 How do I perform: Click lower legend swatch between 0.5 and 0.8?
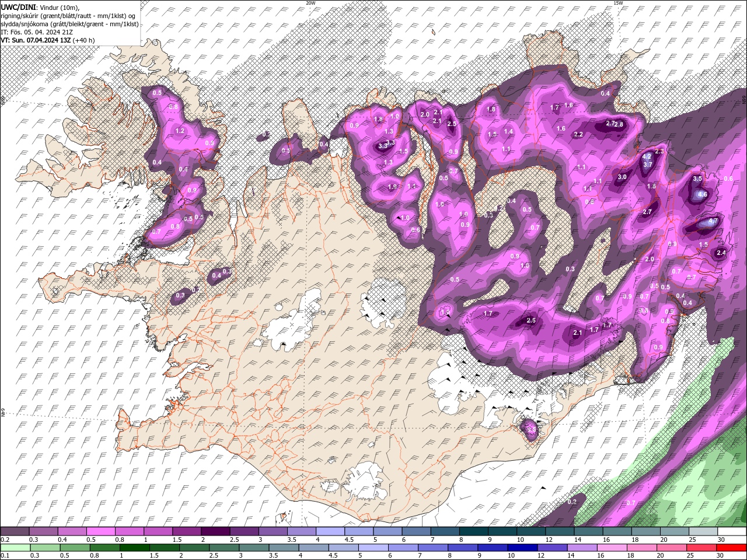(x=75, y=548)
